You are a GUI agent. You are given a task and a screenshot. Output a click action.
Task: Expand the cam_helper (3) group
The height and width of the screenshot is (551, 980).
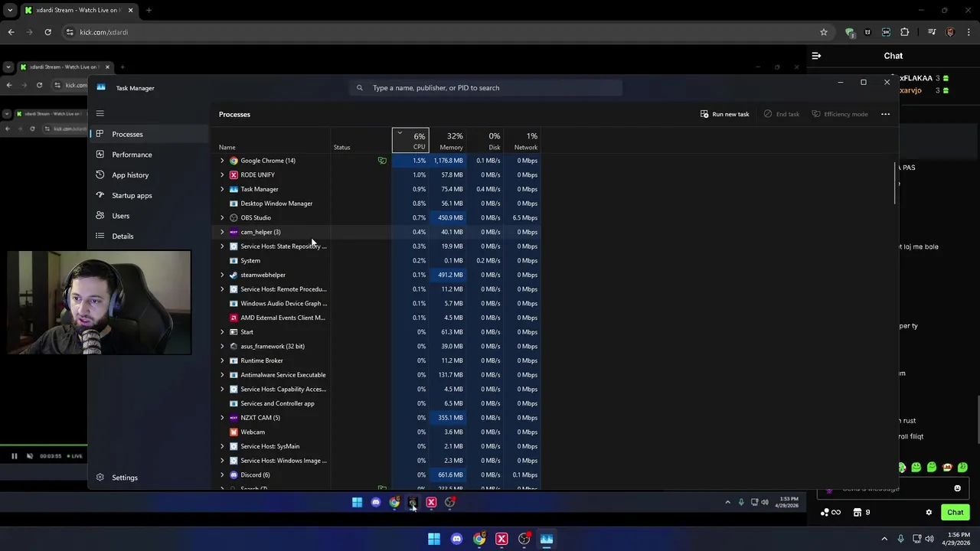coord(222,232)
